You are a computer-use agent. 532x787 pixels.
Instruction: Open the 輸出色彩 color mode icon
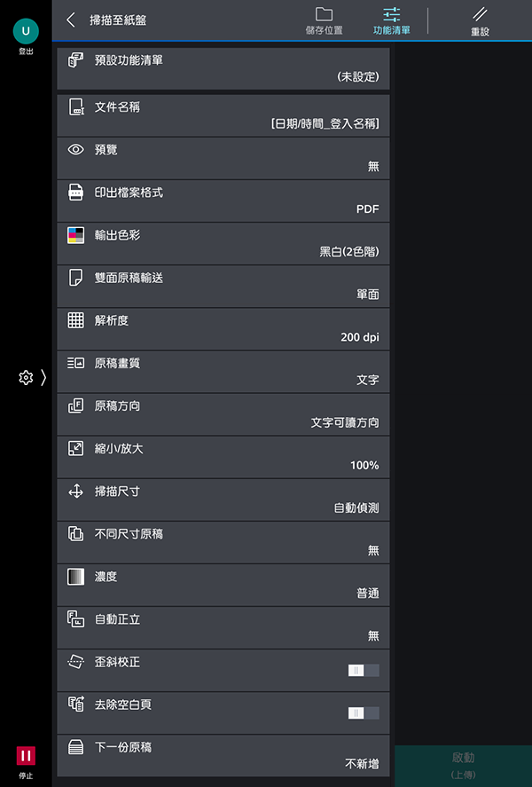click(75, 235)
